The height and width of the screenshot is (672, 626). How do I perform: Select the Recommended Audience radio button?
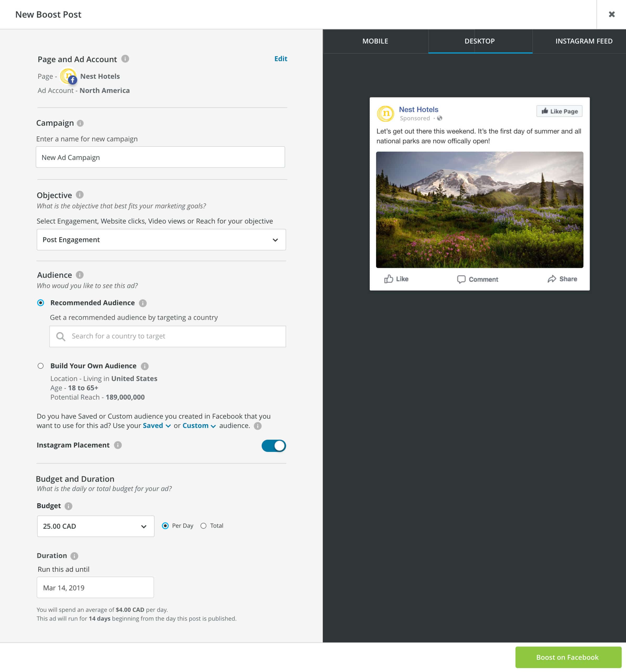(x=41, y=302)
